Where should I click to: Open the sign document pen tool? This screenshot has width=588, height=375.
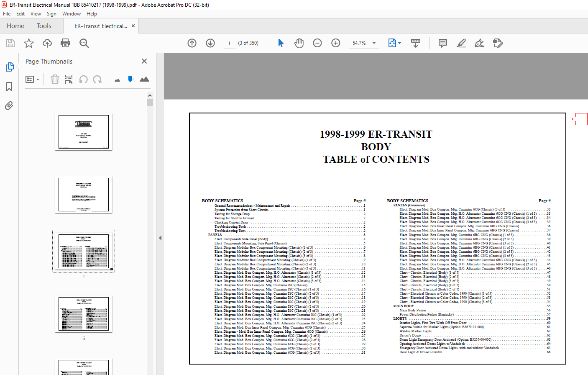(x=480, y=43)
